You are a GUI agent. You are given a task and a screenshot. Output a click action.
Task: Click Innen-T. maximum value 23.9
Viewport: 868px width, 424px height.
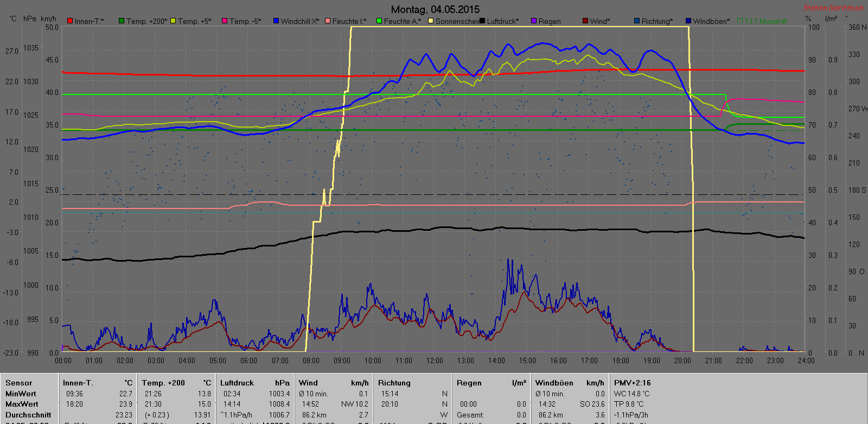tap(126, 404)
